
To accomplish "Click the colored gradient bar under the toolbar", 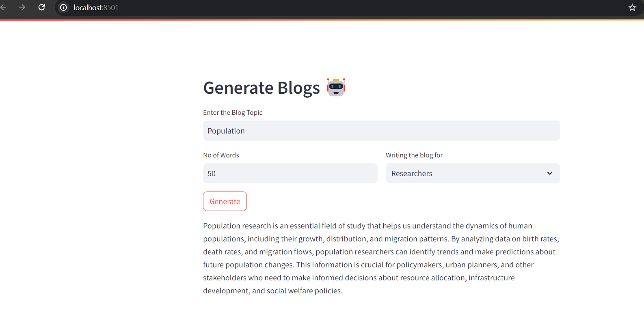I will coord(322,19).
